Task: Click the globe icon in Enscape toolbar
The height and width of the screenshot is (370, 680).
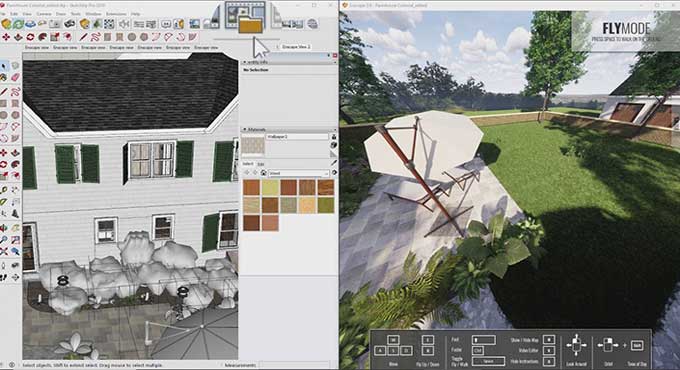Action: coord(312,24)
